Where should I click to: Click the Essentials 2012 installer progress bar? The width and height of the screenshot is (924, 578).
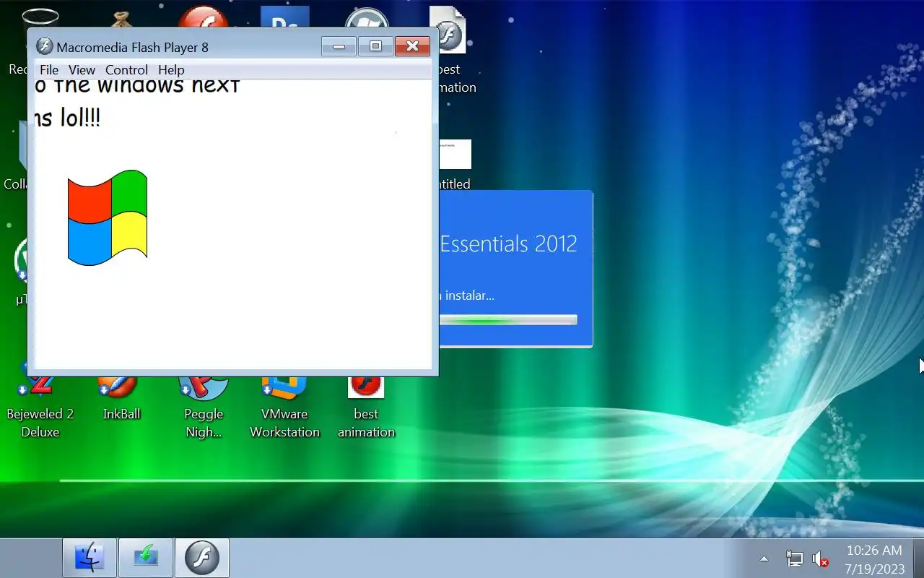point(508,319)
